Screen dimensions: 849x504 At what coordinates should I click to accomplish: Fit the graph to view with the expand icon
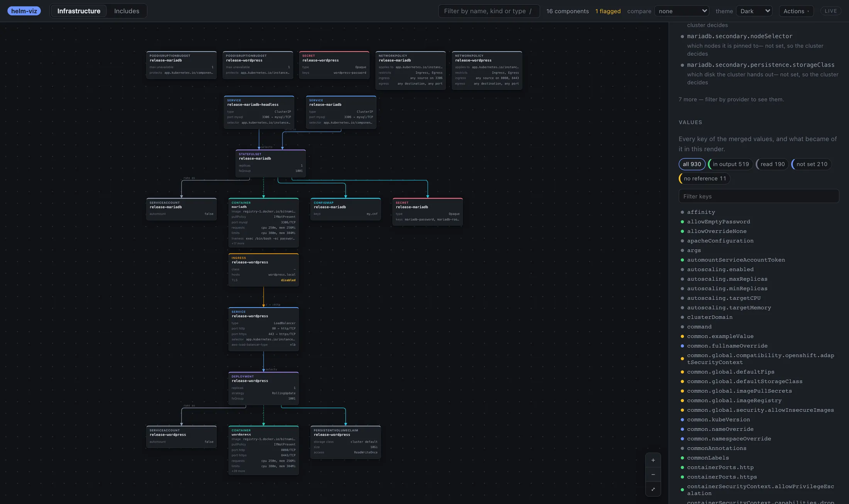point(653,489)
